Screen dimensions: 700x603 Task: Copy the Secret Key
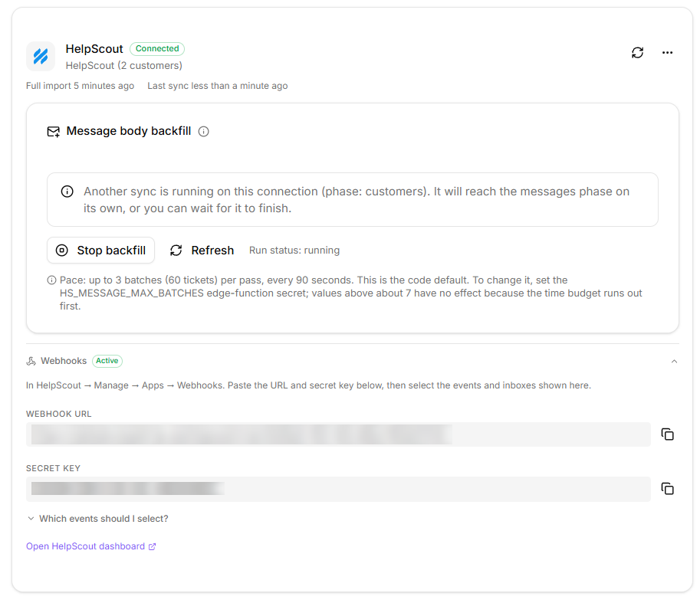point(667,489)
